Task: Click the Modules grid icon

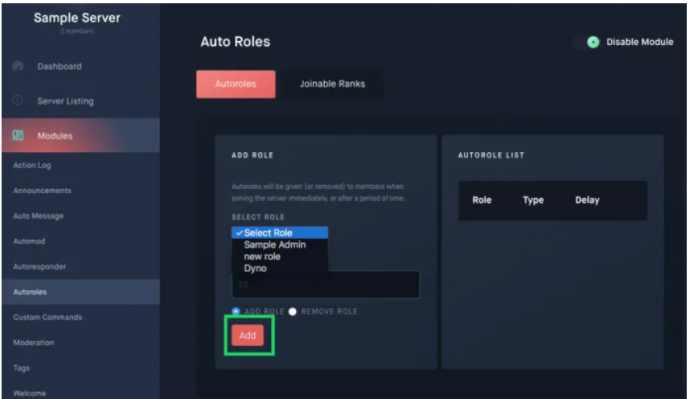Action: (18, 135)
